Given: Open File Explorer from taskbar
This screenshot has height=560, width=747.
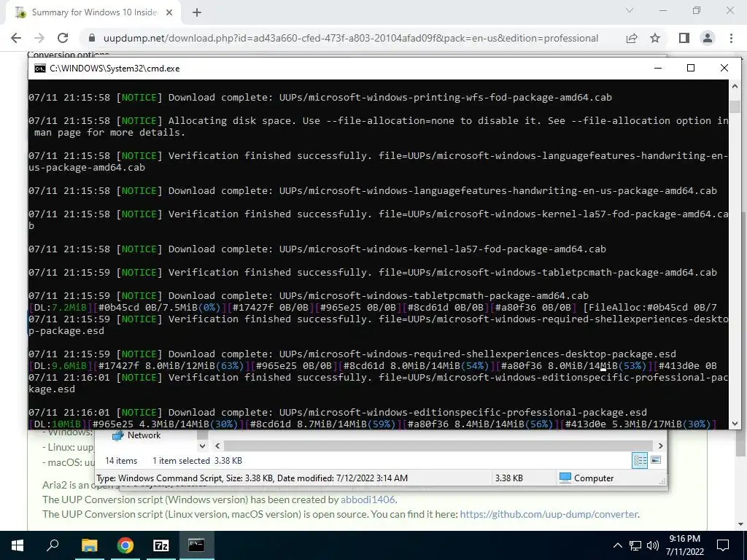Looking at the screenshot, I should point(89,545).
